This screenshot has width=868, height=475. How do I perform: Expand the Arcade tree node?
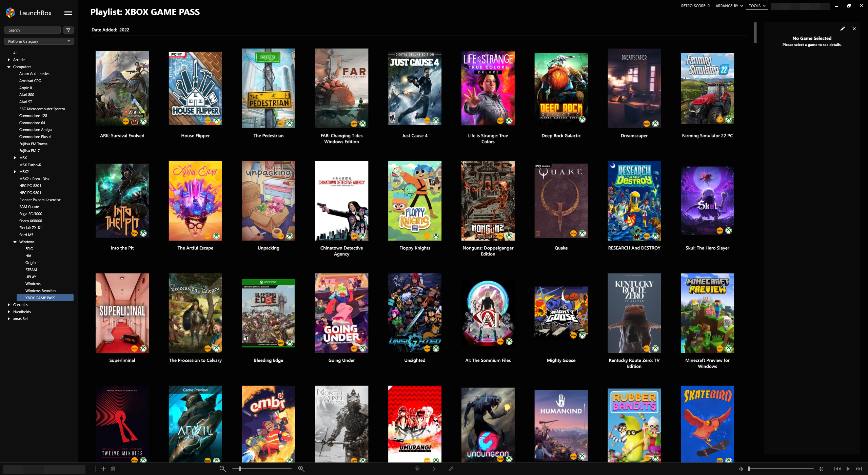pyautogui.click(x=9, y=60)
